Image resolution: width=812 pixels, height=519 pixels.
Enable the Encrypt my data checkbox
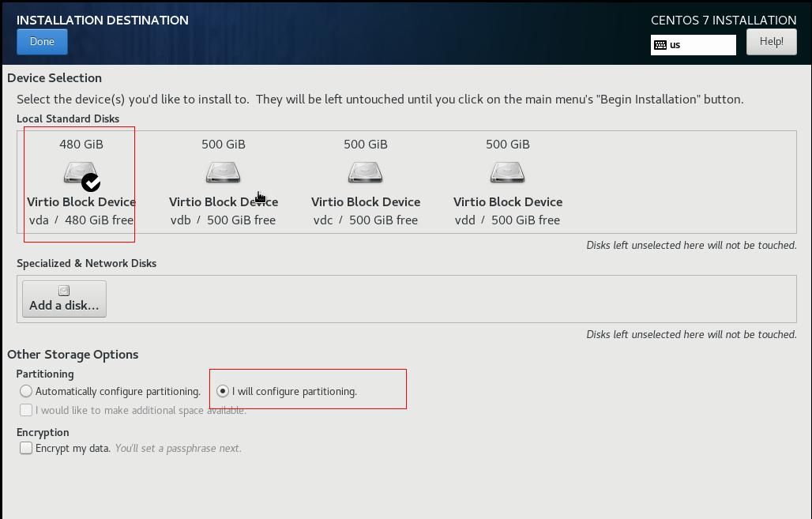pos(26,448)
